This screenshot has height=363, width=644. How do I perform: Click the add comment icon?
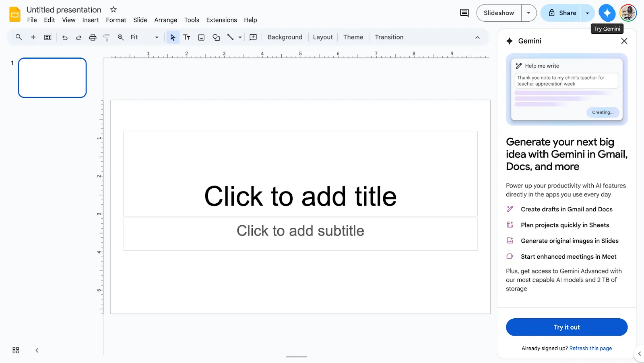click(x=253, y=37)
